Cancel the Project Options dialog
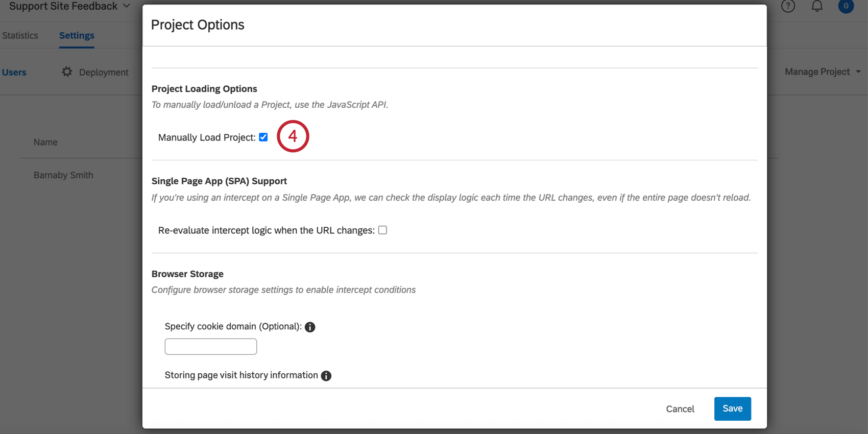This screenshot has height=434, width=868. pos(680,409)
